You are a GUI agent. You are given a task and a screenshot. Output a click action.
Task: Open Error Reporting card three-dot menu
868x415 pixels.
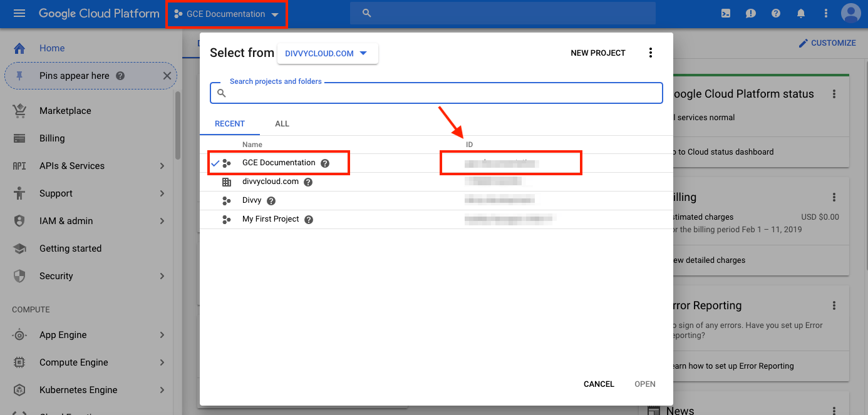click(x=834, y=305)
